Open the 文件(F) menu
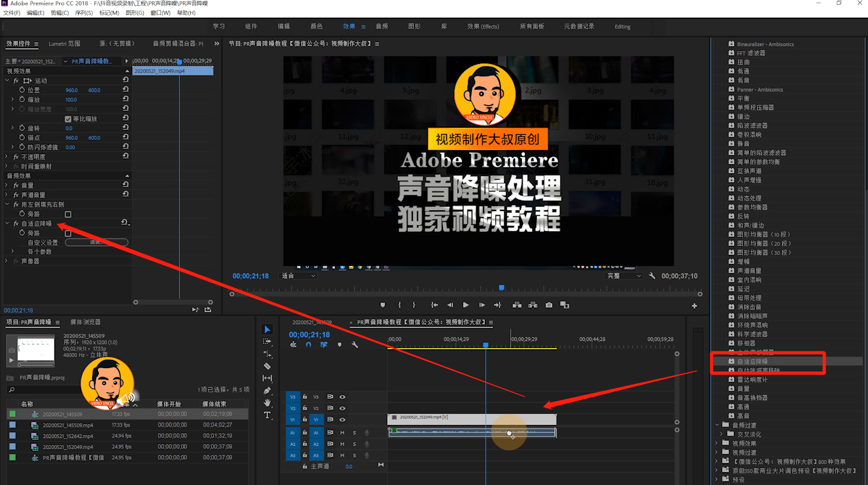The height and width of the screenshot is (485, 868). click(12, 13)
